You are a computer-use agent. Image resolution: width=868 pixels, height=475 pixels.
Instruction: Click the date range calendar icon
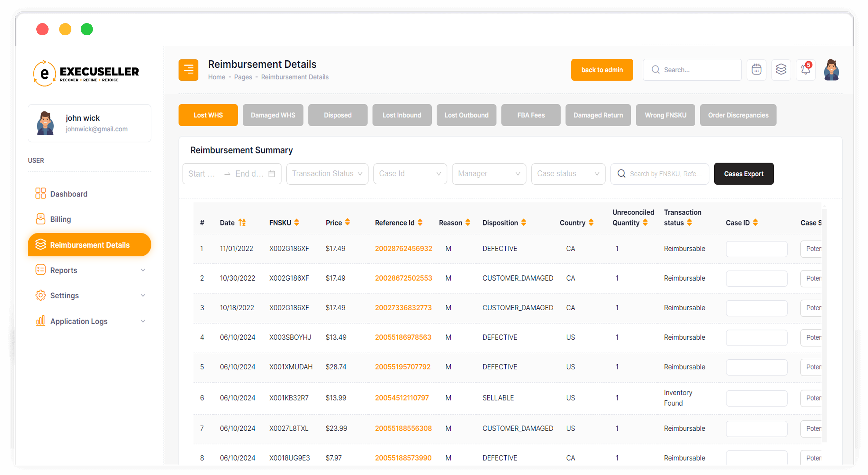coord(272,174)
